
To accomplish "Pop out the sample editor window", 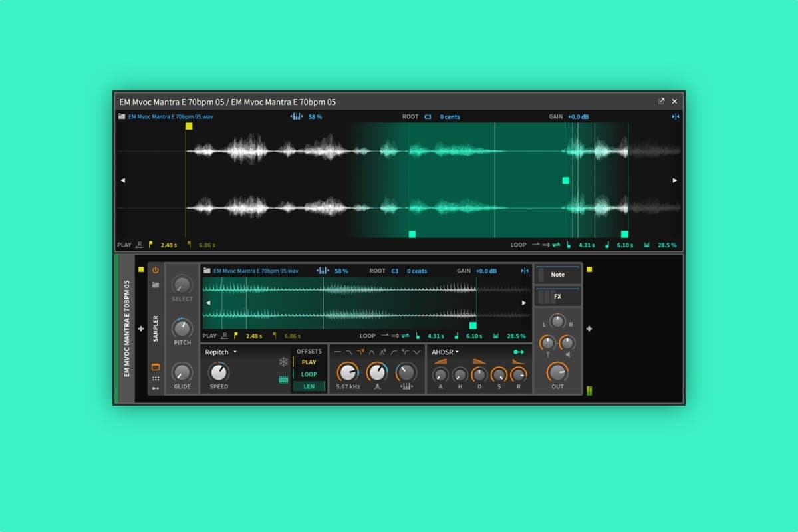I will (x=661, y=101).
